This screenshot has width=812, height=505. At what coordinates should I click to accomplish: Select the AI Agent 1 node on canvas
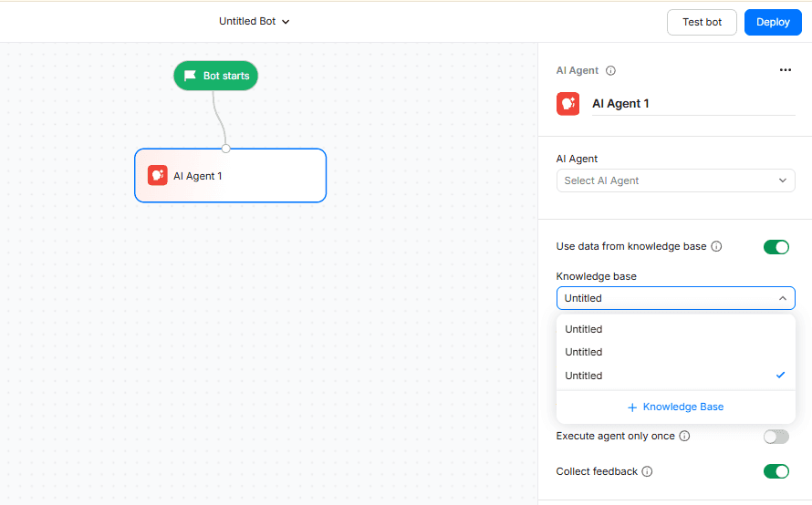(231, 175)
